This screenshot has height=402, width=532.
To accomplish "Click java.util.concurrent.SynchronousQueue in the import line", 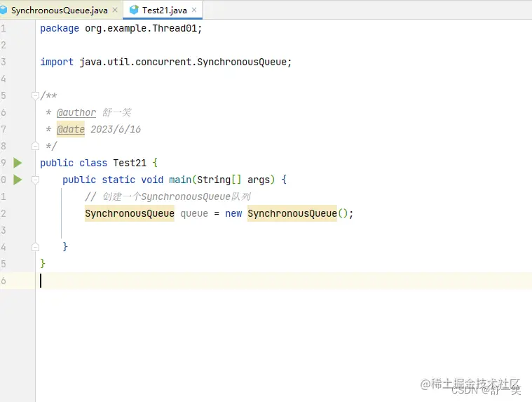I will pyautogui.click(x=183, y=62).
